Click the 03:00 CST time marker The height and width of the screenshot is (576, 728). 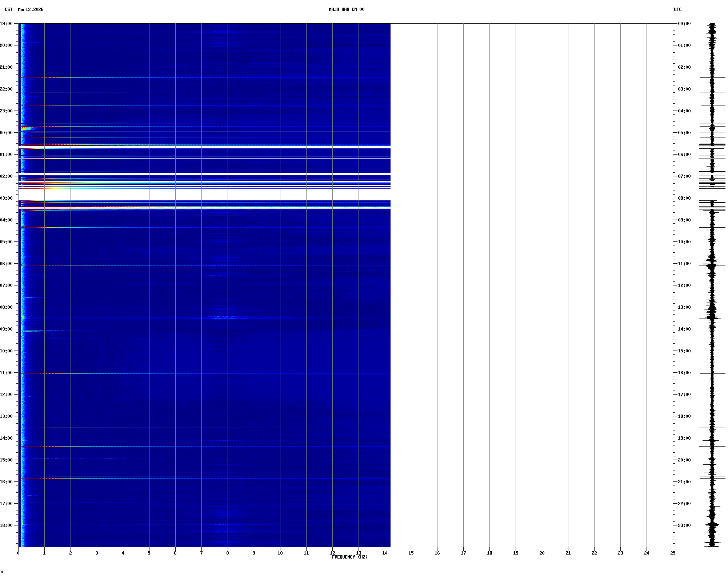[6, 198]
